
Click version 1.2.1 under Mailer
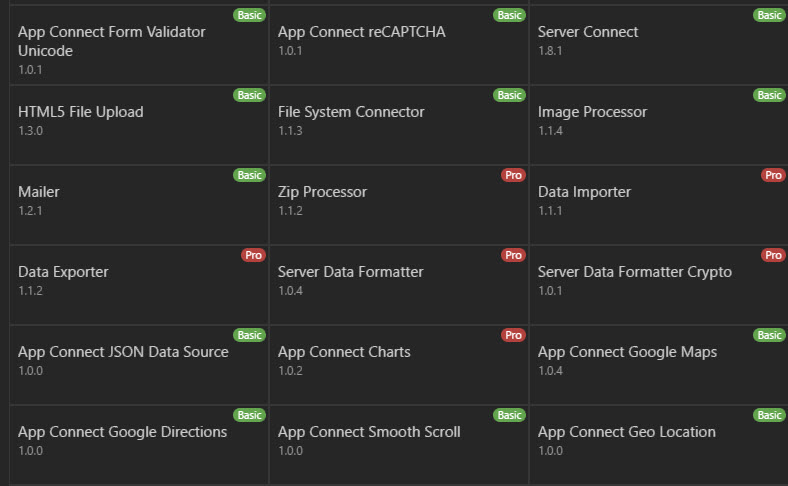[30, 211]
